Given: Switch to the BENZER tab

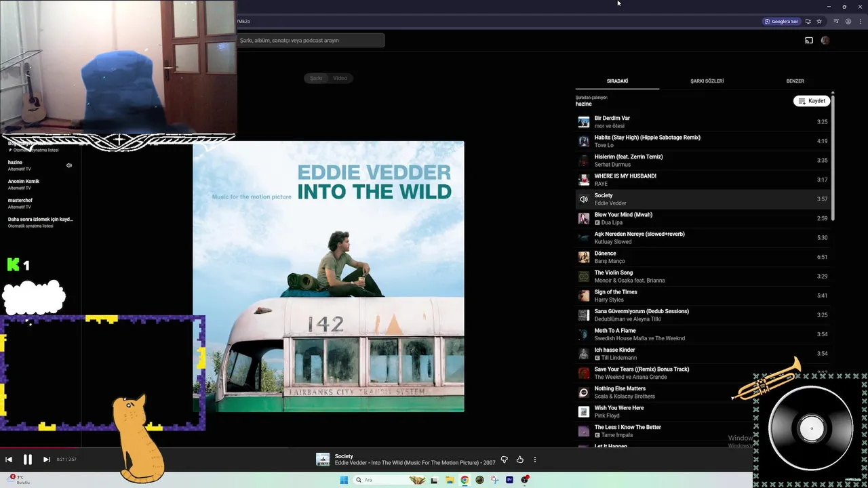Looking at the screenshot, I should [x=795, y=81].
